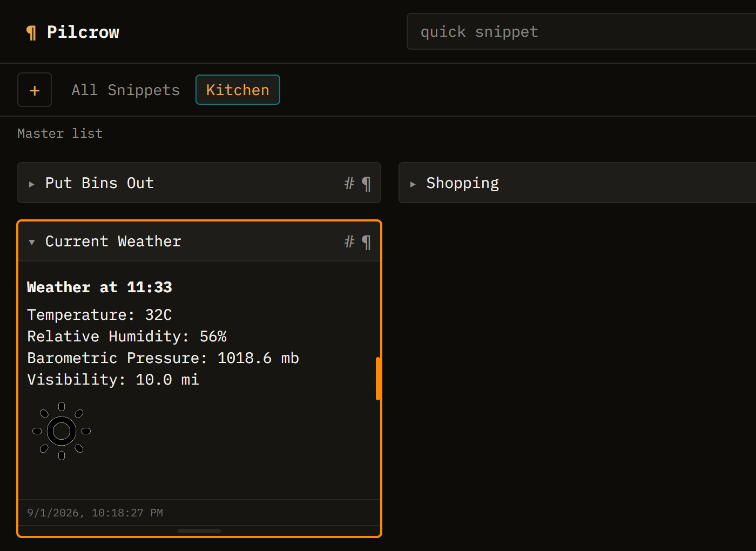Select the Kitchen tab

[x=238, y=90]
